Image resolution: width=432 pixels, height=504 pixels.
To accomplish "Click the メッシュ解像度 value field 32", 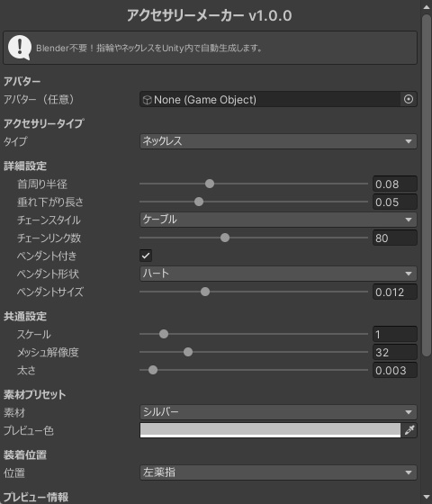I will (x=395, y=352).
